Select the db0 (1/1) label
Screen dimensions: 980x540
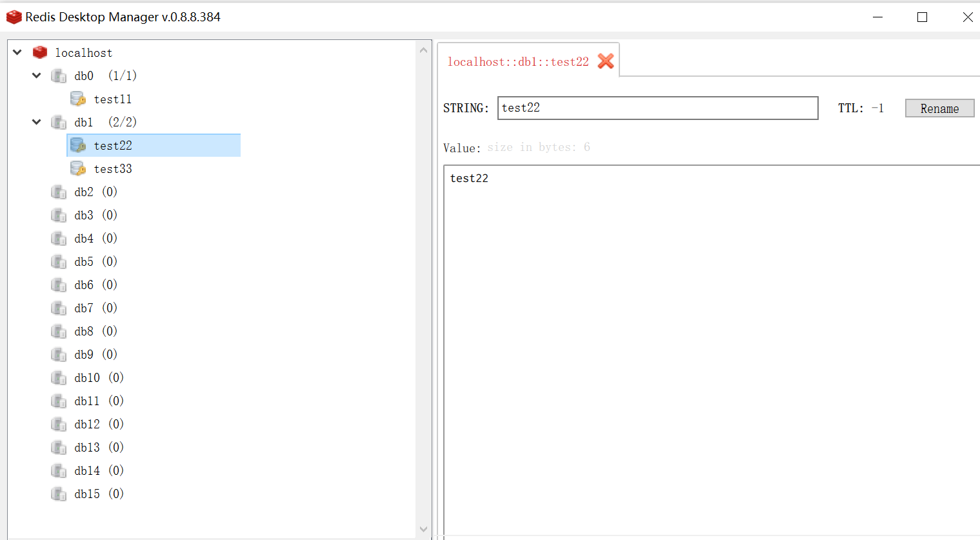pos(105,76)
